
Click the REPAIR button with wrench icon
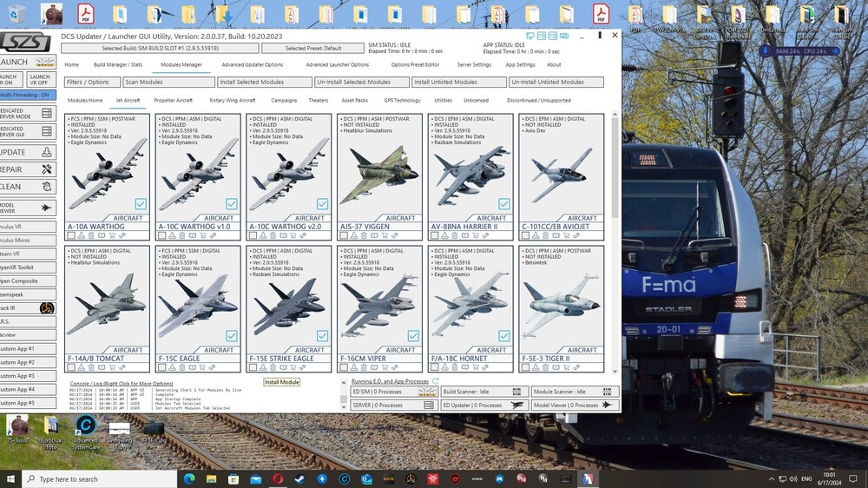tap(28, 169)
